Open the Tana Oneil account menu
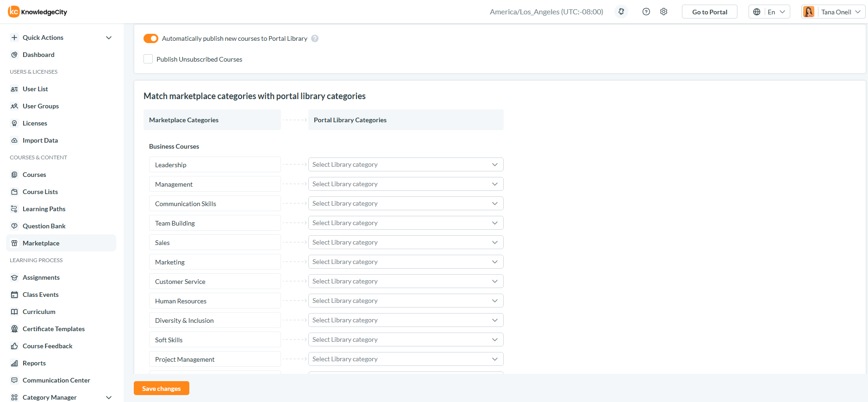Viewport: 868px width, 402px height. (x=833, y=12)
